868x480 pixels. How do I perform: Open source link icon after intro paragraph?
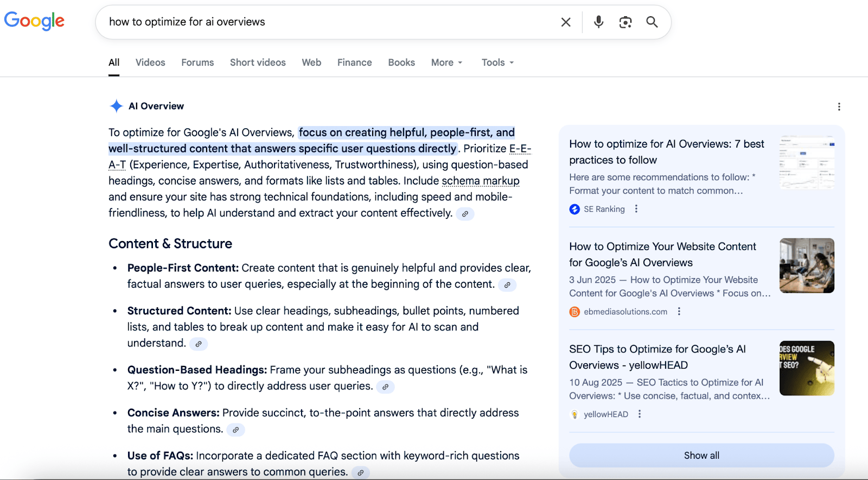465,214
